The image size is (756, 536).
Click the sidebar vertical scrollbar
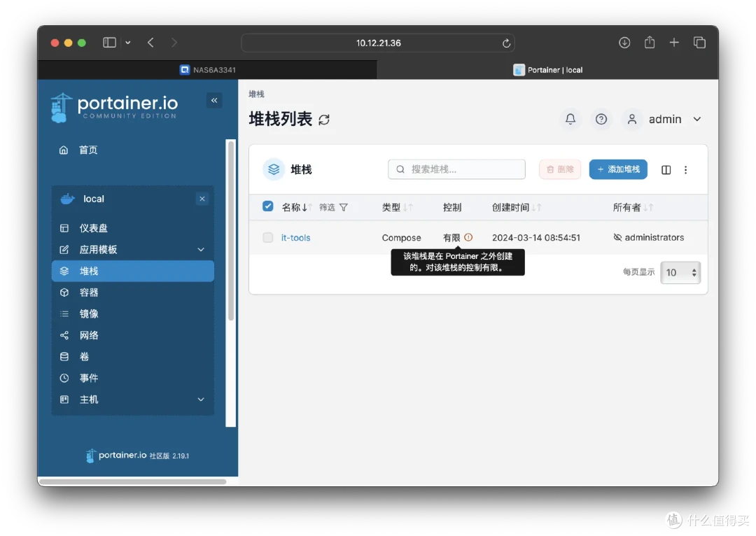click(x=231, y=230)
